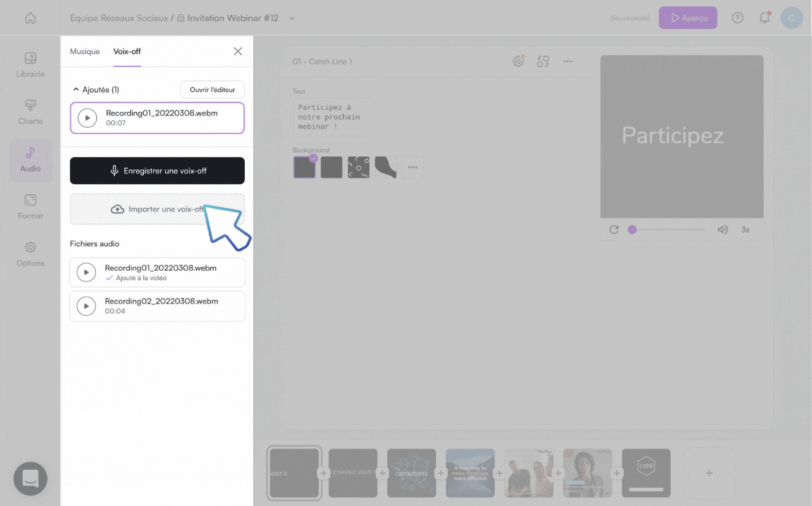The width and height of the screenshot is (812, 506).
Task: Select the comptons map scene thumbnail
Action: (x=411, y=473)
